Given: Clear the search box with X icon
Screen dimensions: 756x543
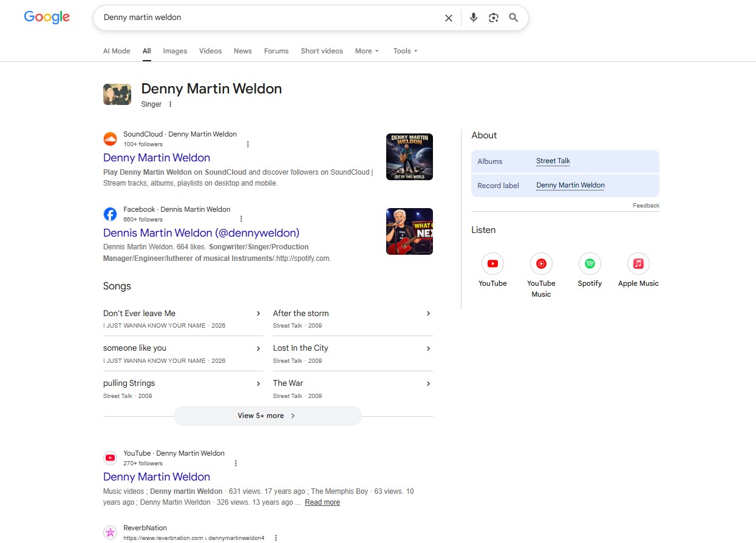Looking at the screenshot, I should pos(449,18).
